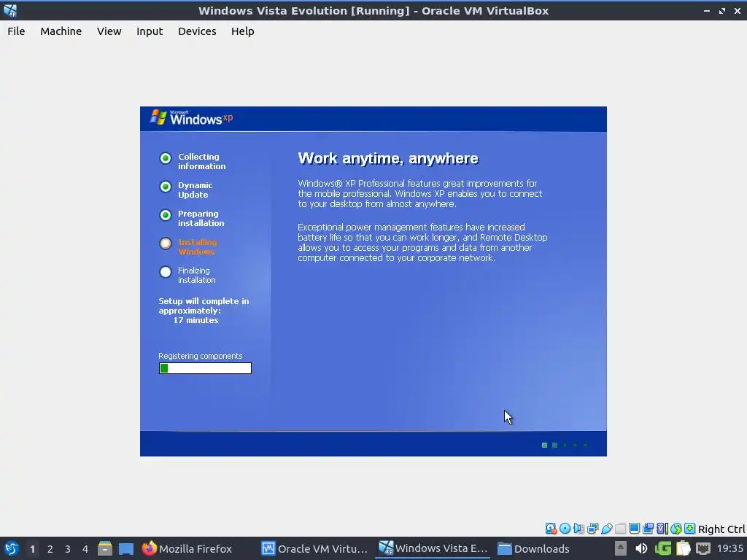Click the Right Ctrl host key label
Image resolution: width=747 pixels, height=560 pixels.
721,529
